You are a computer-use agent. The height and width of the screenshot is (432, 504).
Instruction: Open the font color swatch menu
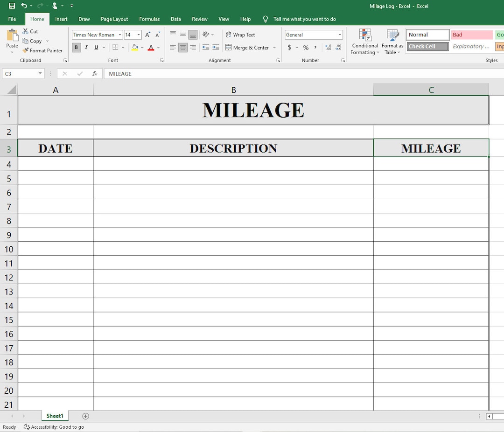[157, 48]
